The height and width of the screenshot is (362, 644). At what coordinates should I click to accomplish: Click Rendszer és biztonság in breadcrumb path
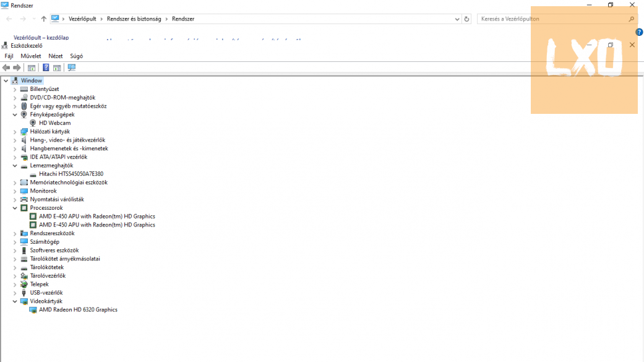point(134,19)
